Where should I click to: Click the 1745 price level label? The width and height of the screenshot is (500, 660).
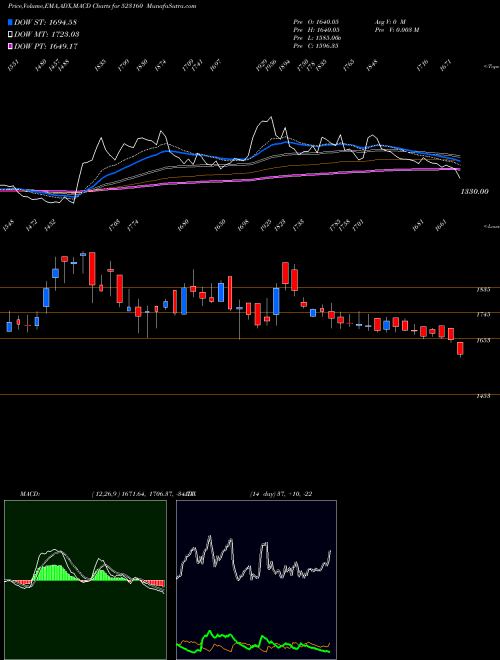pyautogui.click(x=483, y=314)
